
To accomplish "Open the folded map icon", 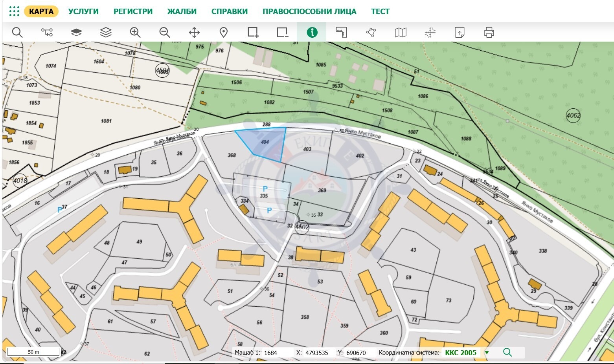I will [x=400, y=32].
